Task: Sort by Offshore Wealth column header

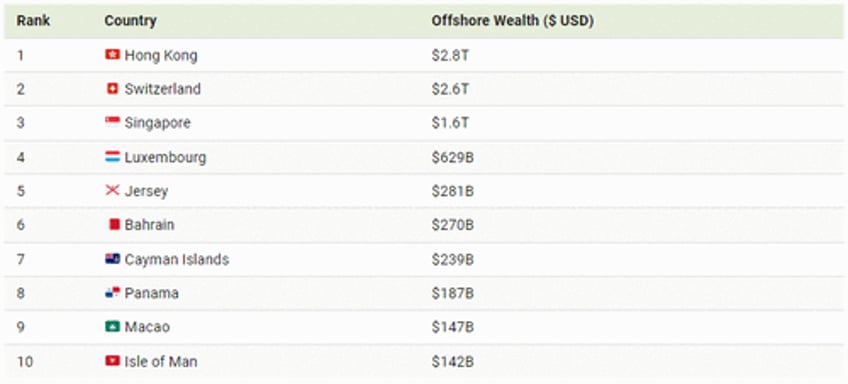Action: click(x=513, y=21)
